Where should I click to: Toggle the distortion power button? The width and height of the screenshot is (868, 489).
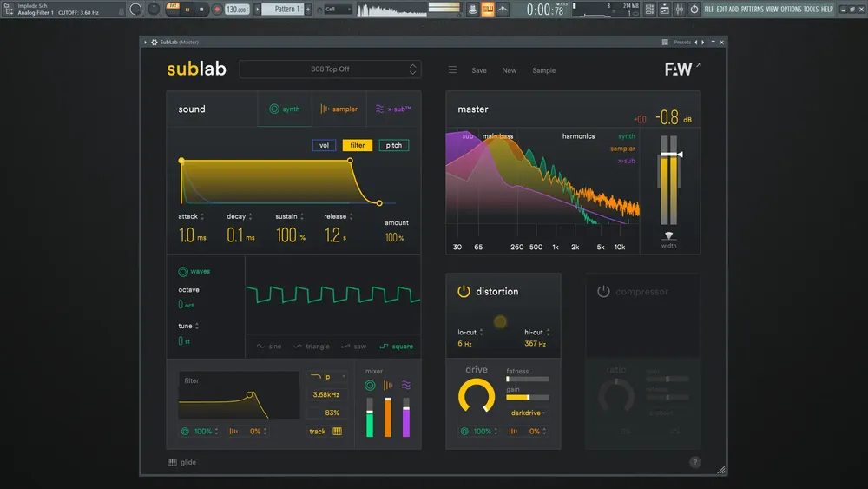coord(464,291)
